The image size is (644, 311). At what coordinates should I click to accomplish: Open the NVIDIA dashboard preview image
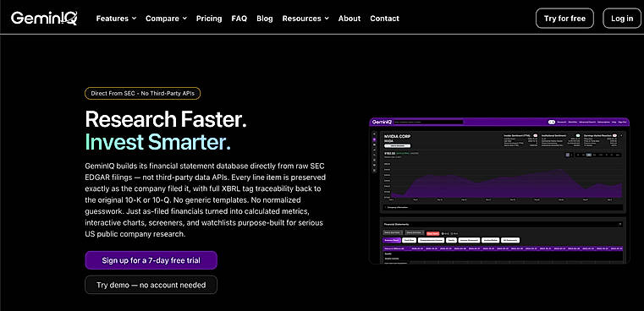499,190
